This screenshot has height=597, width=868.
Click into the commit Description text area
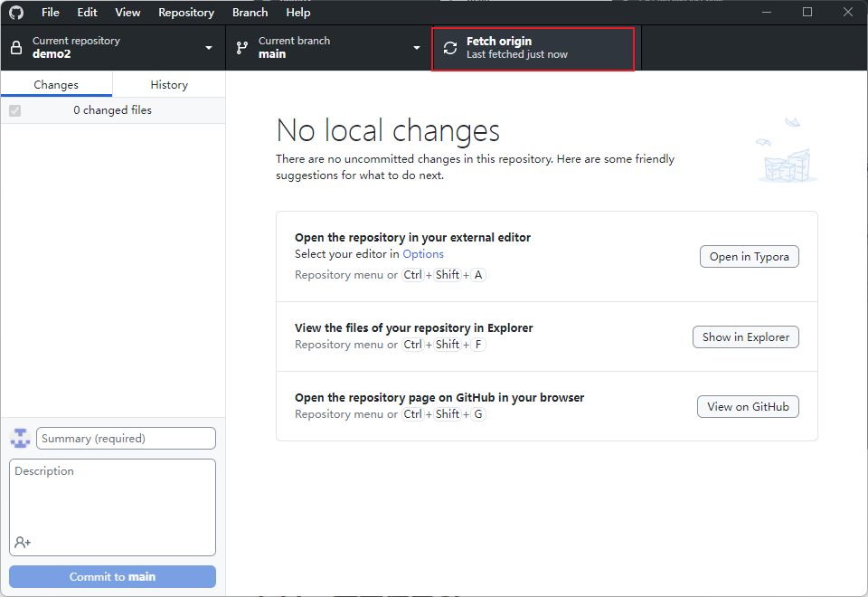pos(112,497)
